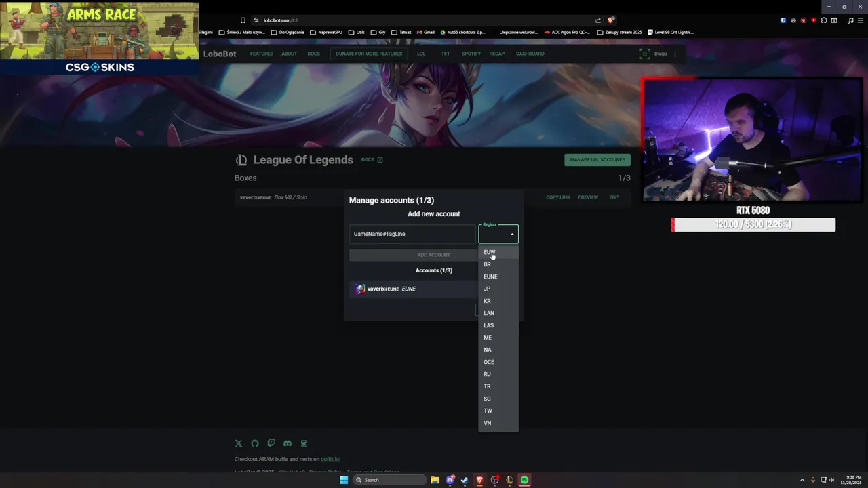The image size is (868, 488).
Task: Open Discord taskbar icon with notification badge
Action: pyautogui.click(x=450, y=480)
